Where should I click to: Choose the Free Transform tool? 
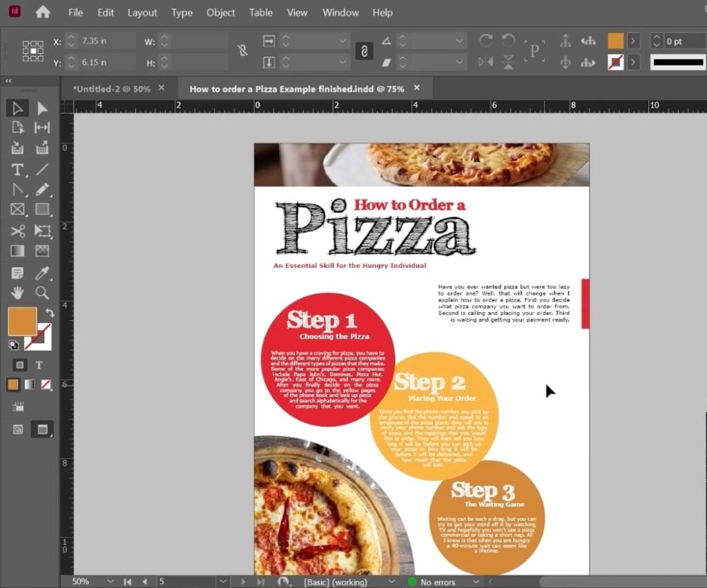click(42, 231)
